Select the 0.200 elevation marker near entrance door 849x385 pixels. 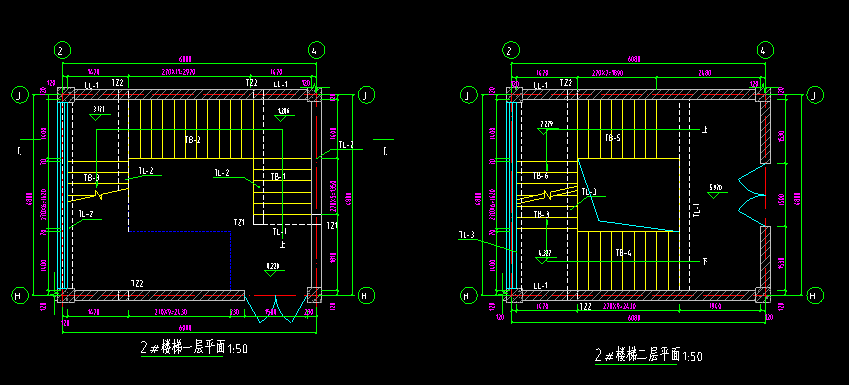tap(272, 269)
